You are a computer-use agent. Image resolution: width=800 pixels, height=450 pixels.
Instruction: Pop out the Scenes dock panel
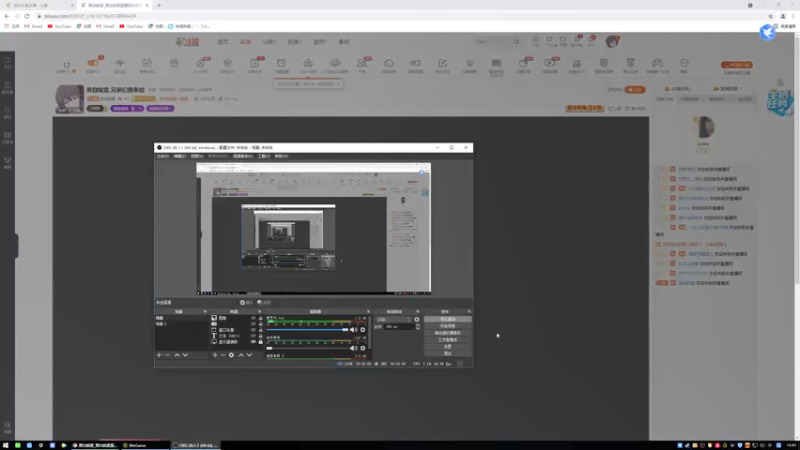point(206,311)
